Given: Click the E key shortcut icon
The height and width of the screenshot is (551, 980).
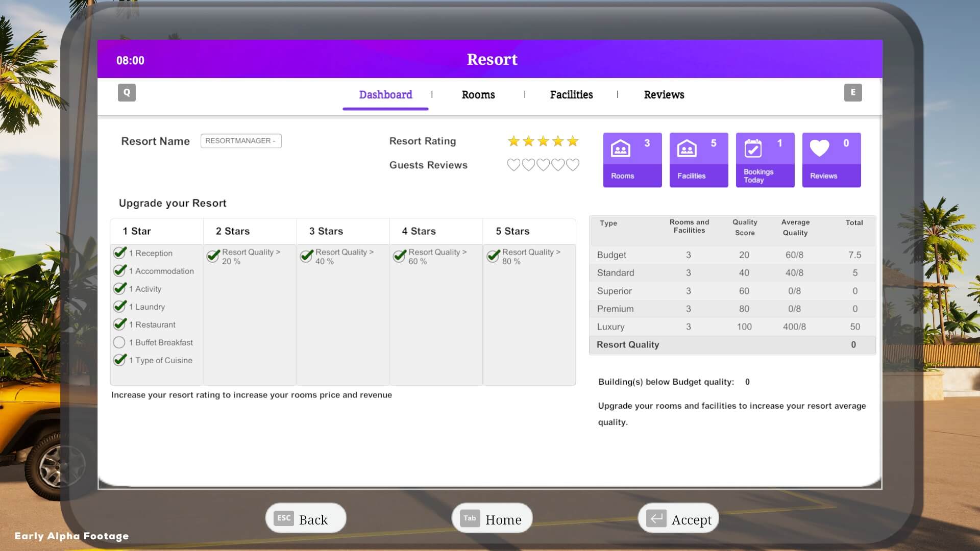Looking at the screenshot, I should [853, 92].
